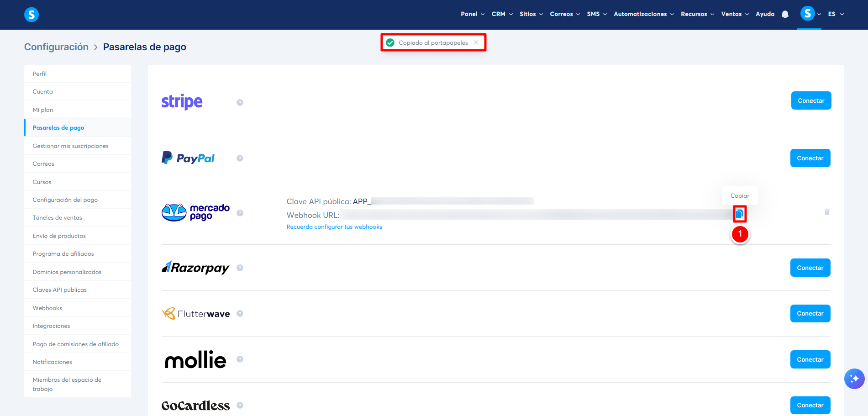Expand the Ventas dropdown menu
The width and height of the screenshot is (868, 416).
pos(735,14)
